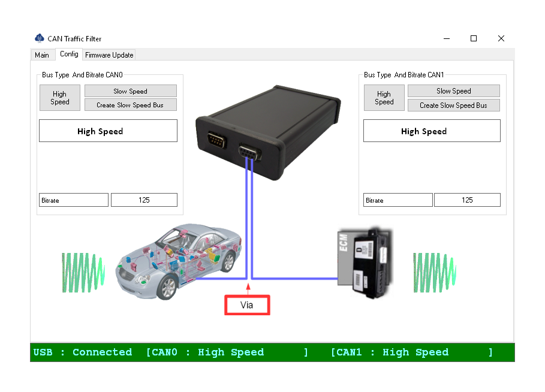This screenshot has width=545, height=392.
Task: Click the right green waveform graphic
Action: 435,273
